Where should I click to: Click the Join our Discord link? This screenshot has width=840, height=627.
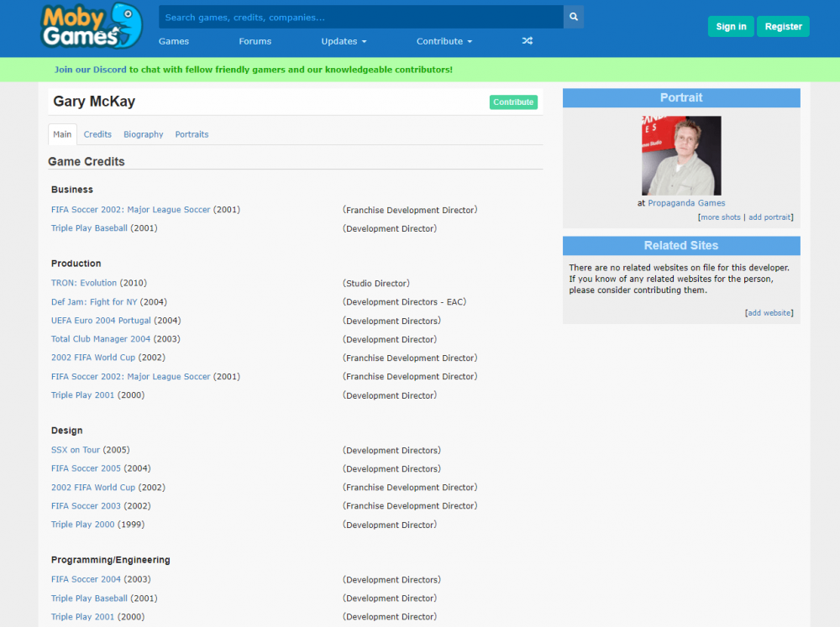tap(87, 70)
